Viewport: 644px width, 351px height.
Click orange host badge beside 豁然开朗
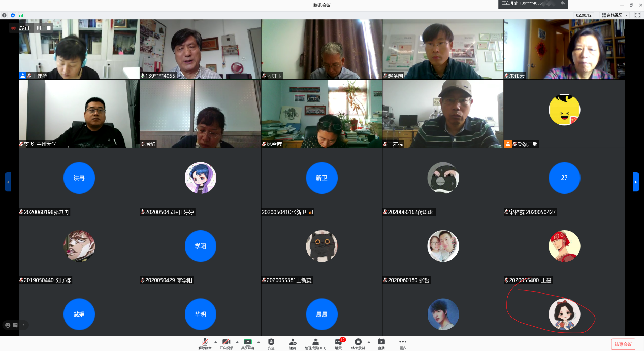point(508,144)
